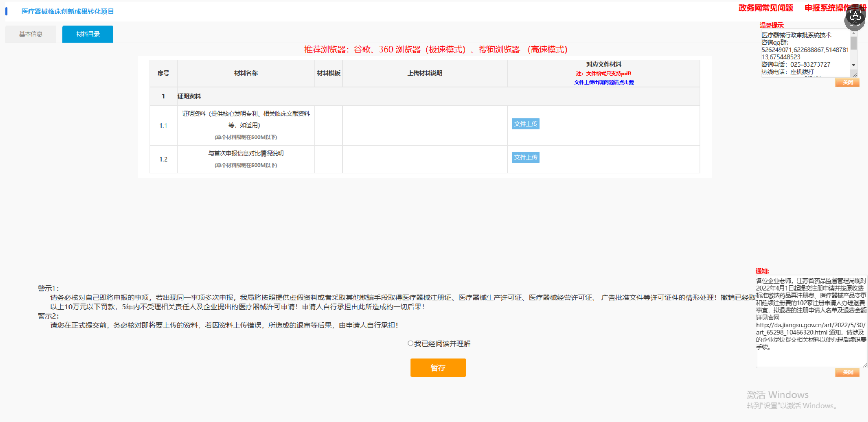
Task: Open 政务网常见问题 link
Action: pos(765,8)
